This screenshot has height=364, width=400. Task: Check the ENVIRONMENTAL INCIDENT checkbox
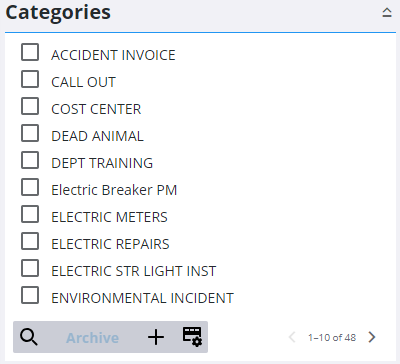point(30,295)
